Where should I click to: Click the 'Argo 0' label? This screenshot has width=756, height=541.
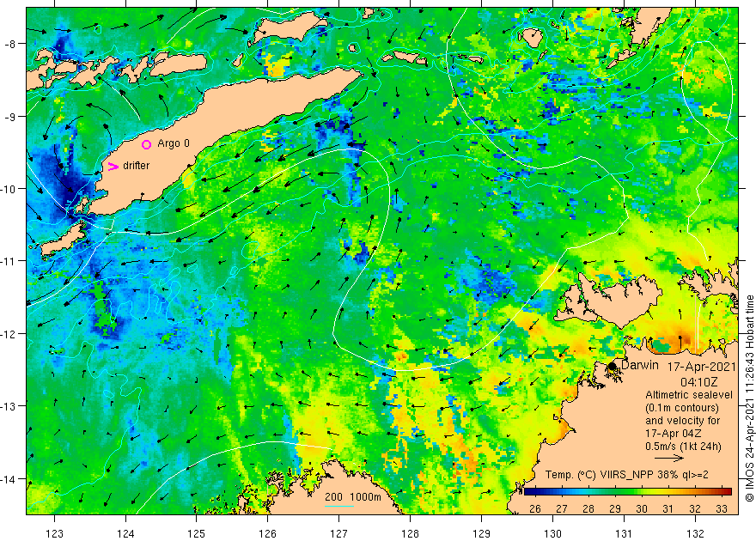pos(174,143)
